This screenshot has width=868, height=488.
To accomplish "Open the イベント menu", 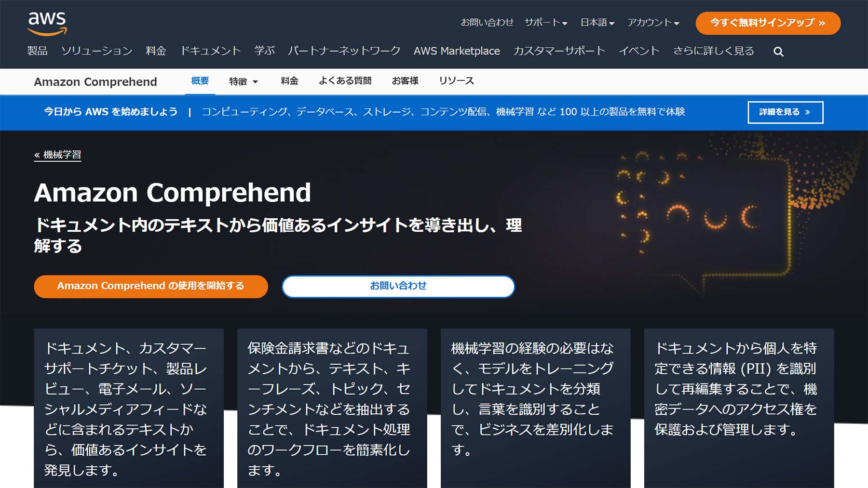I will click(x=639, y=51).
